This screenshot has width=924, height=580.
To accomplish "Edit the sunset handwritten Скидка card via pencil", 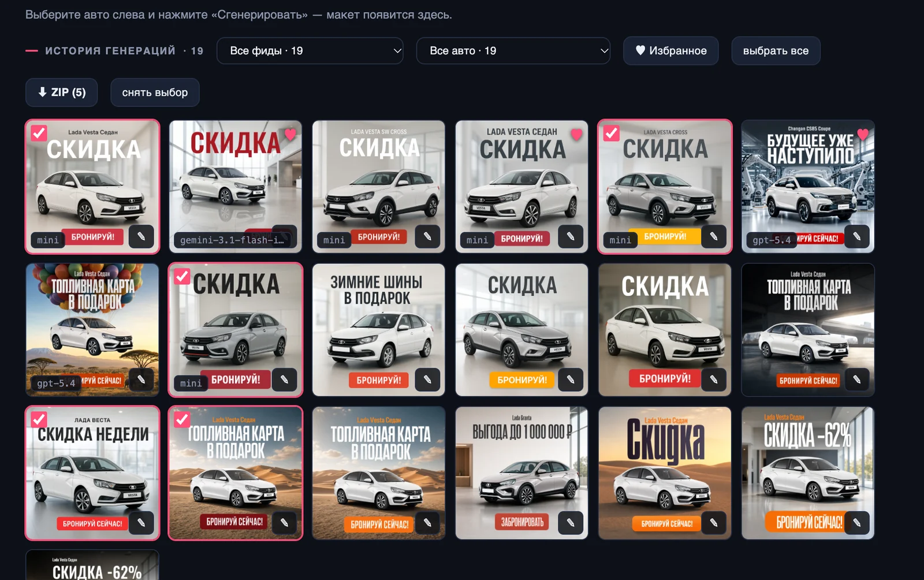I will pos(714,523).
